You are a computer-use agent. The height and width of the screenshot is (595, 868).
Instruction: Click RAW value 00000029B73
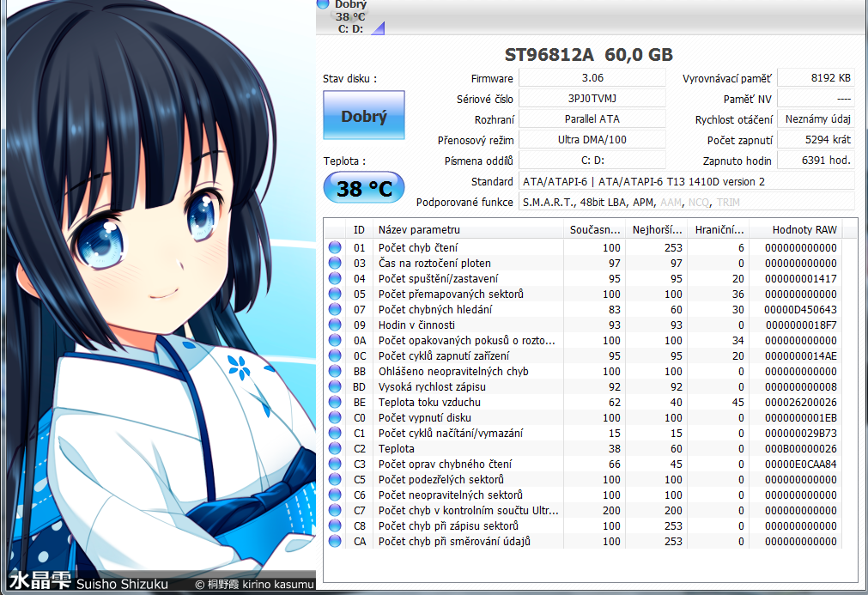[x=801, y=433]
